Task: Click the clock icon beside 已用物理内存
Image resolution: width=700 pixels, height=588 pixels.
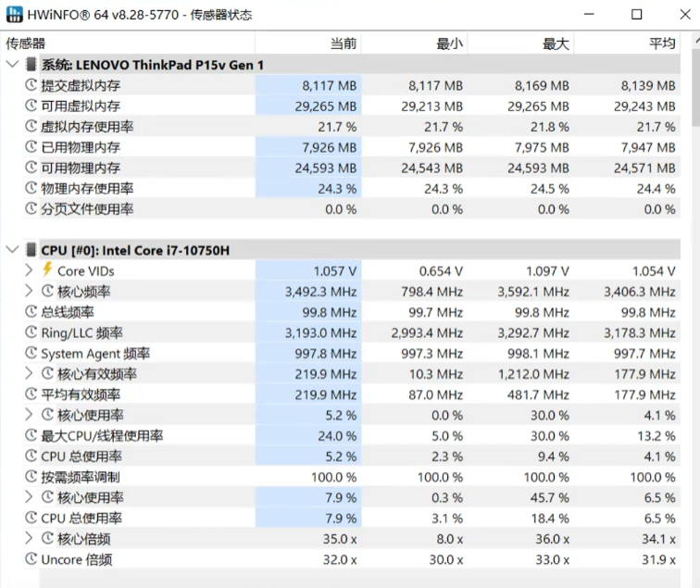Action: click(31, 146)
